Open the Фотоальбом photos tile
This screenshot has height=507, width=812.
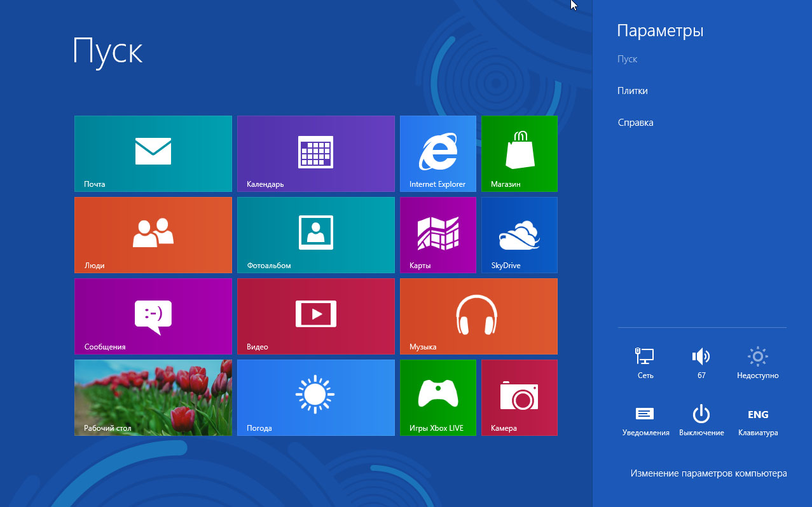pos(316,235)
